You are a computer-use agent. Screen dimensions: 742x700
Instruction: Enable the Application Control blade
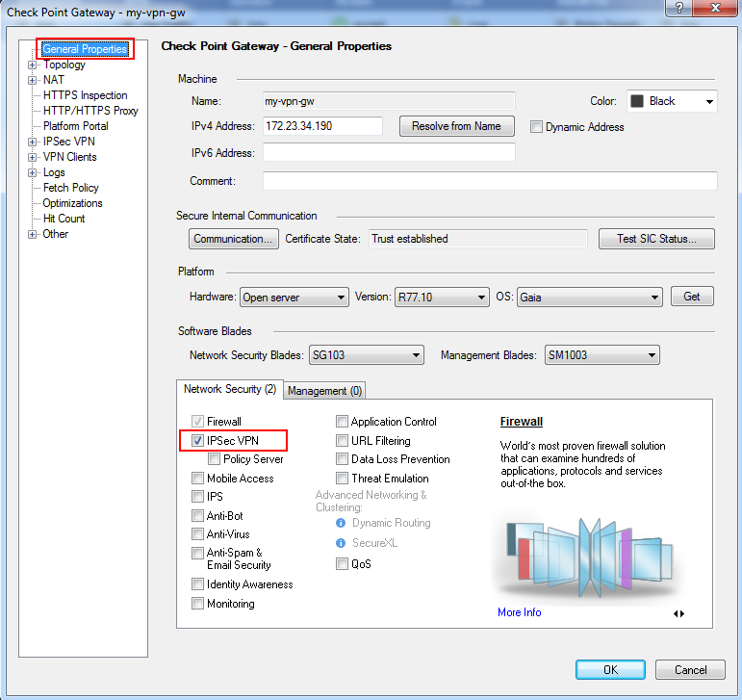tap(342, 421)
